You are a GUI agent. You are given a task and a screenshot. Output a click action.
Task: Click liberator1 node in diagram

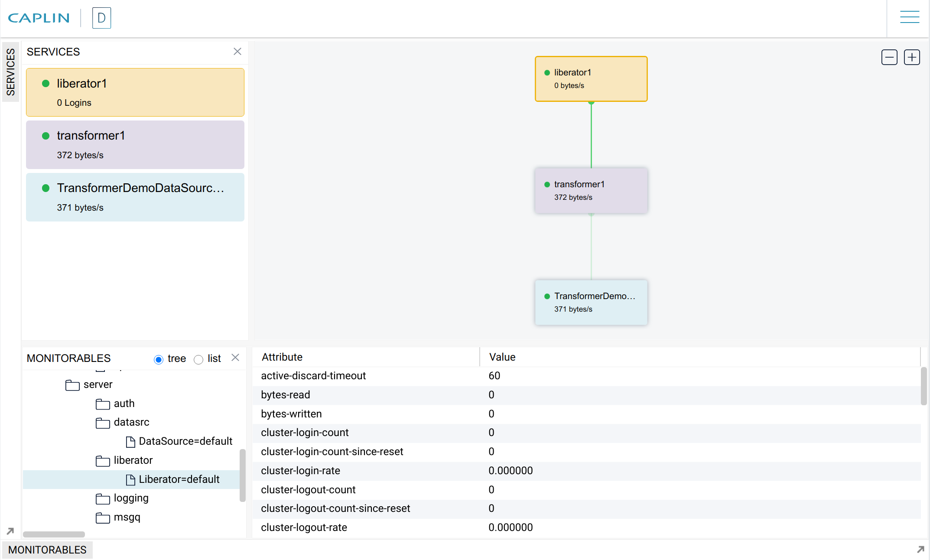tap(591, 79)
